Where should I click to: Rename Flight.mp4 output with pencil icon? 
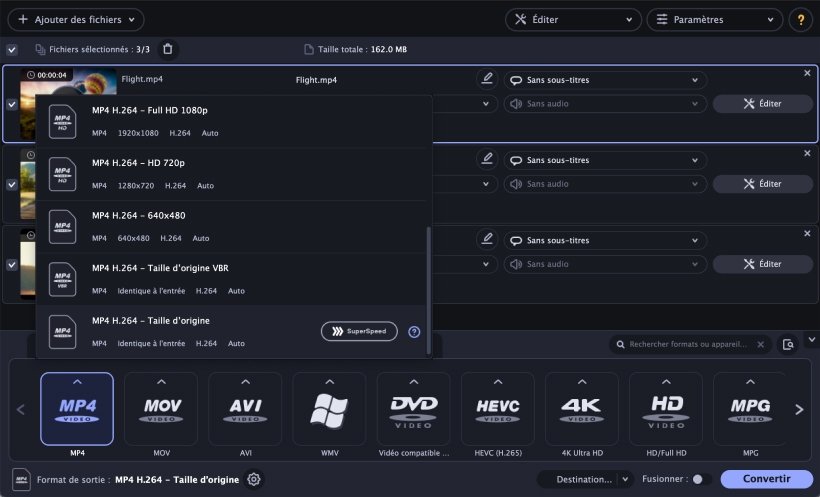coord(487,79)
